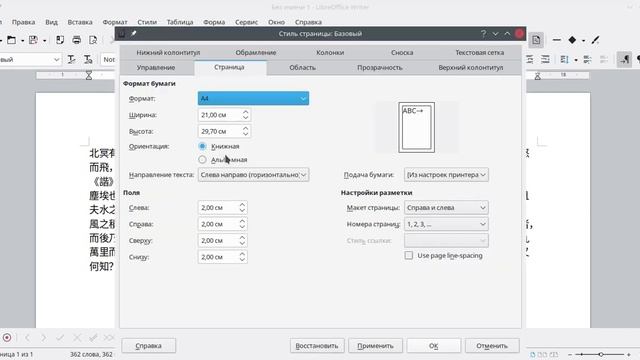Open the Сервис menu
640x360 pixels.
click(246, 22)
